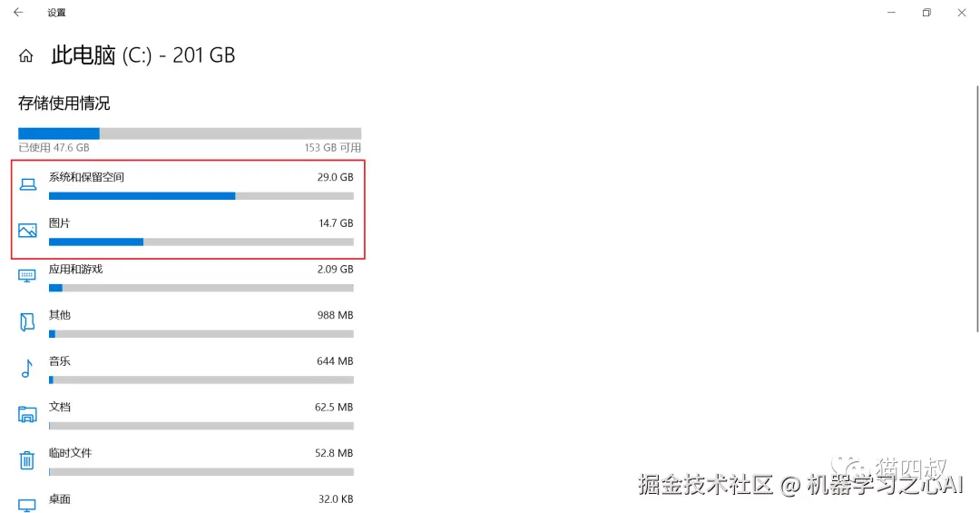980x513 pixels.
Task: Open 应用和游戏 storage category
Action: [x=75, y=270]
